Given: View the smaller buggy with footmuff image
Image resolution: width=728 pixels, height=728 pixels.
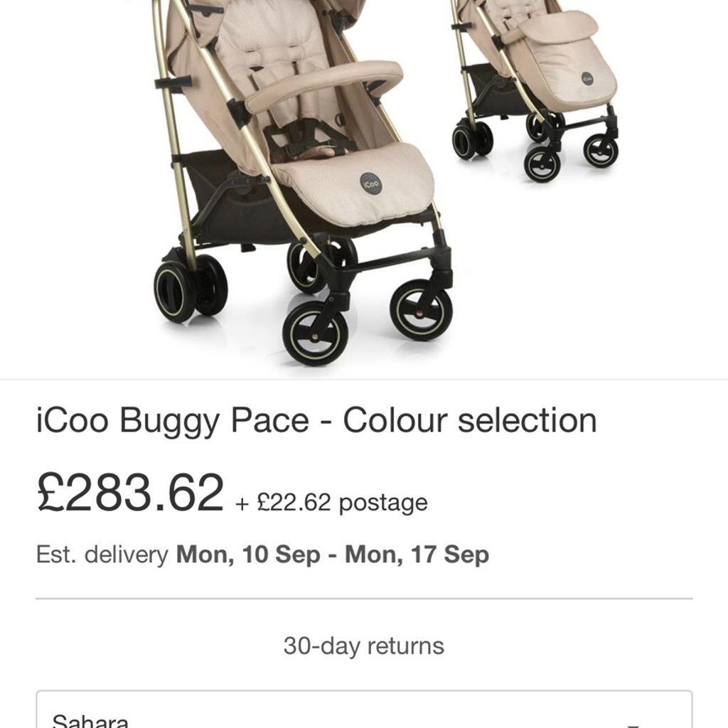Looking at the screenshot, I should click(x=540, y=85).
